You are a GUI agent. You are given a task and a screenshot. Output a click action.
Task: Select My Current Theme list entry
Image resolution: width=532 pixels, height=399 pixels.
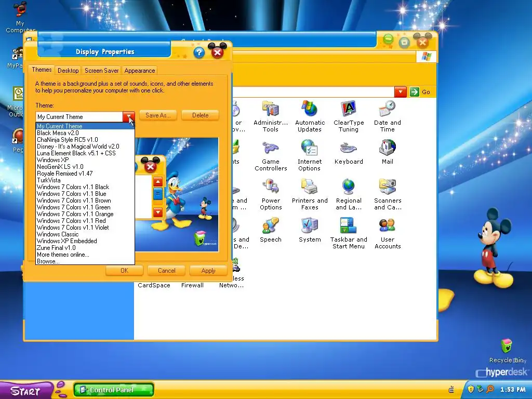pyautogui.click(x=85, y=126)
